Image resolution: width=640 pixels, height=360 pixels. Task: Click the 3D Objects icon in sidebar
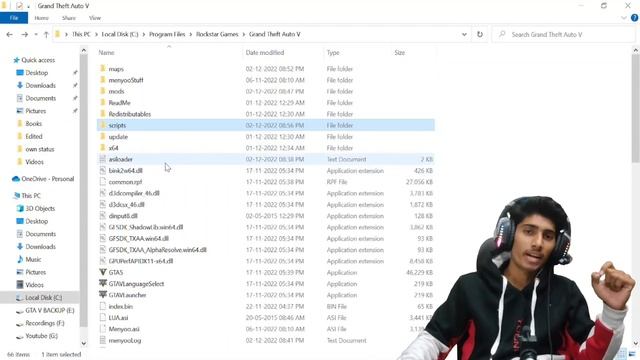click(20, 209)
